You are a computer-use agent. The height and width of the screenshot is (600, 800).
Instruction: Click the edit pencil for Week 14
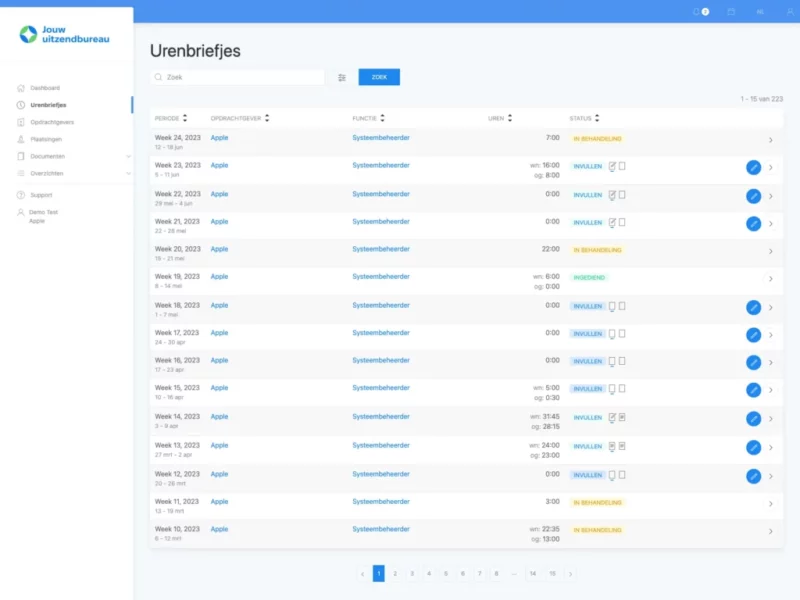(x=753, y=419)
